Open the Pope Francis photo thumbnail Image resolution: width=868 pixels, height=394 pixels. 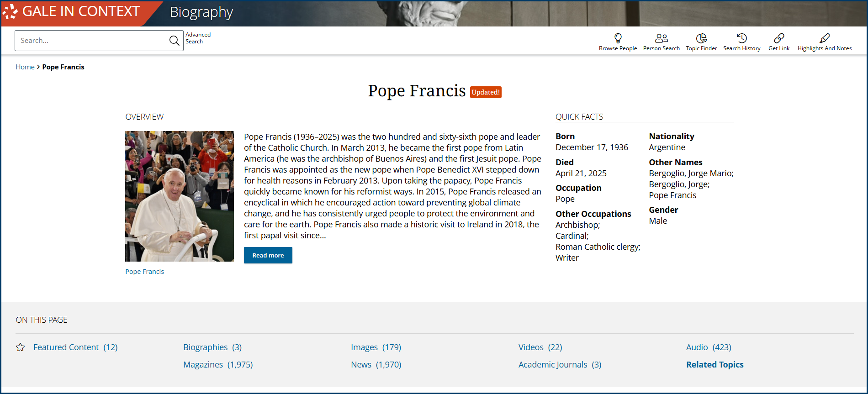(180, 196)
